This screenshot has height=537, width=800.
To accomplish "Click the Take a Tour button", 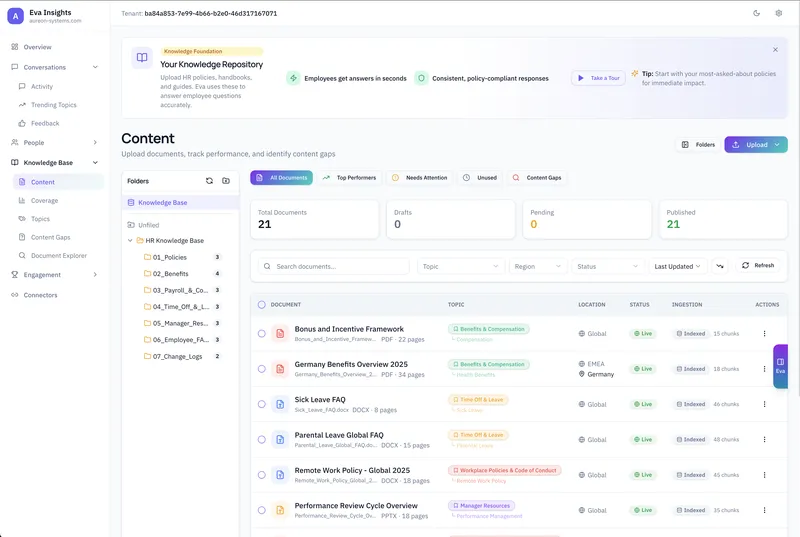I will [x=598, y=78].
